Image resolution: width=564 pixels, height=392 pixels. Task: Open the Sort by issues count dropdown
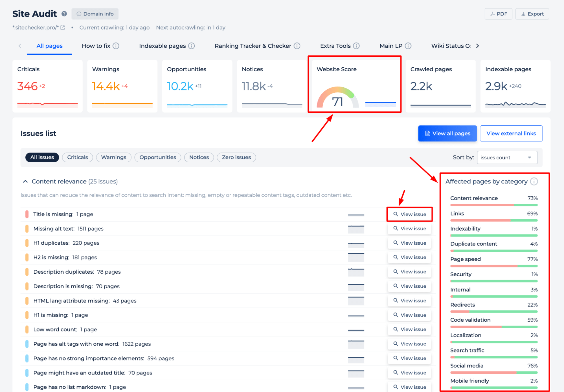coord(507,158)
